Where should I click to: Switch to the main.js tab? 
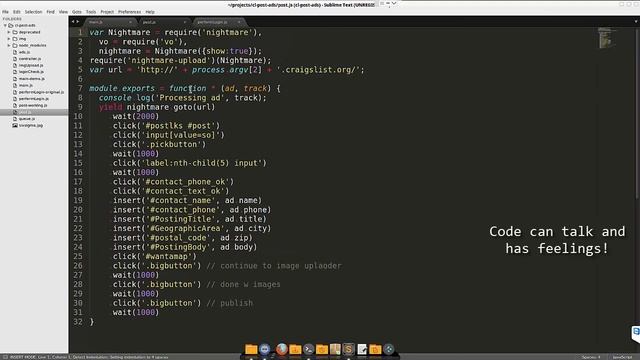tap(109, 22)
